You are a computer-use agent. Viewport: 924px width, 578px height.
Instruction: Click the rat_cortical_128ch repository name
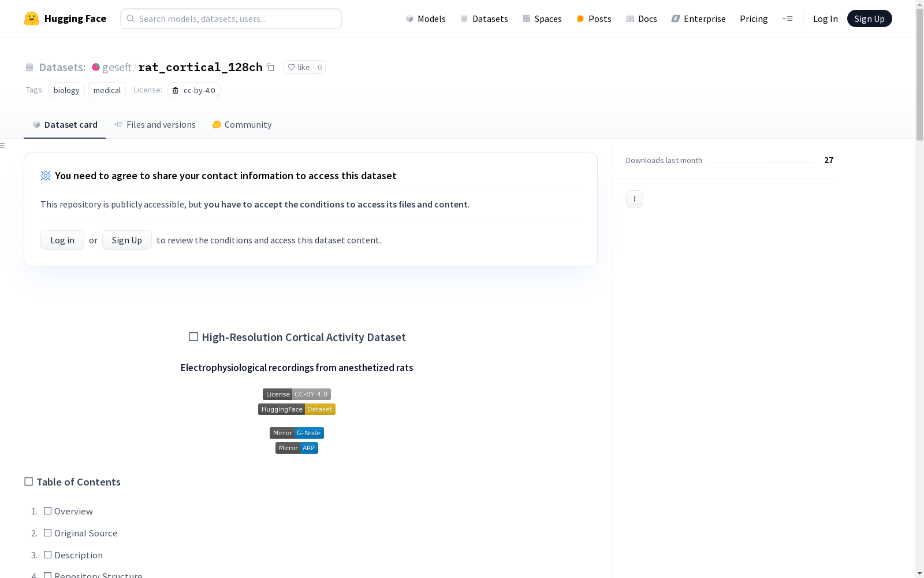click(x=200, y=67)
